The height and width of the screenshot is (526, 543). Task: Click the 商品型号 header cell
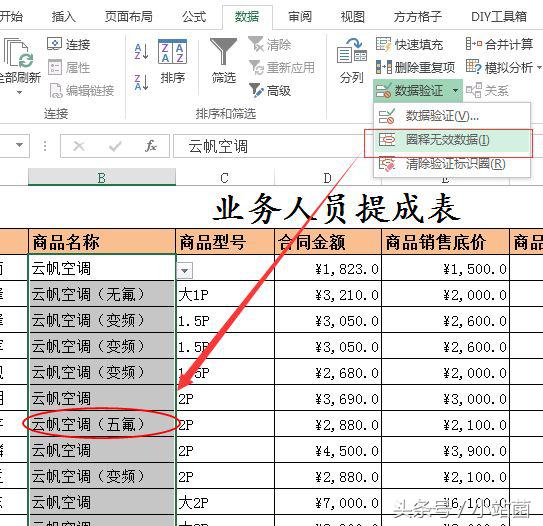[225, 242]
